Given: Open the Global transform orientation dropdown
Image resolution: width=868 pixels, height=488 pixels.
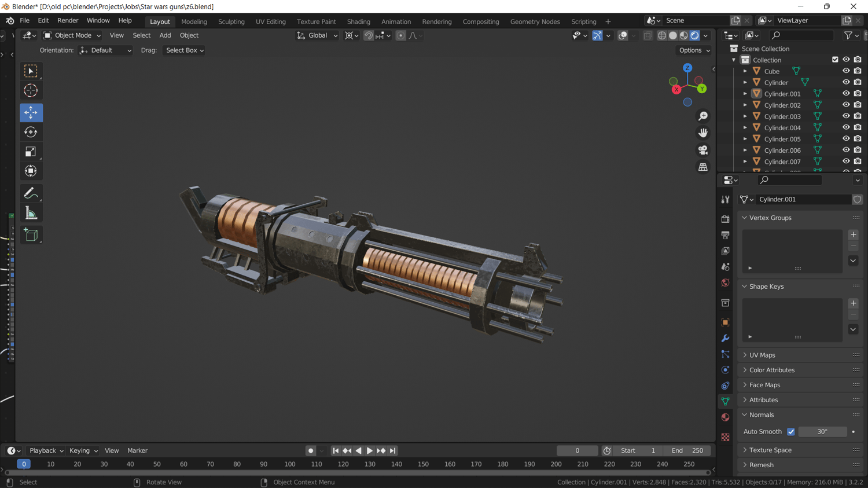Looking at the screenshot, I should 317,35.
